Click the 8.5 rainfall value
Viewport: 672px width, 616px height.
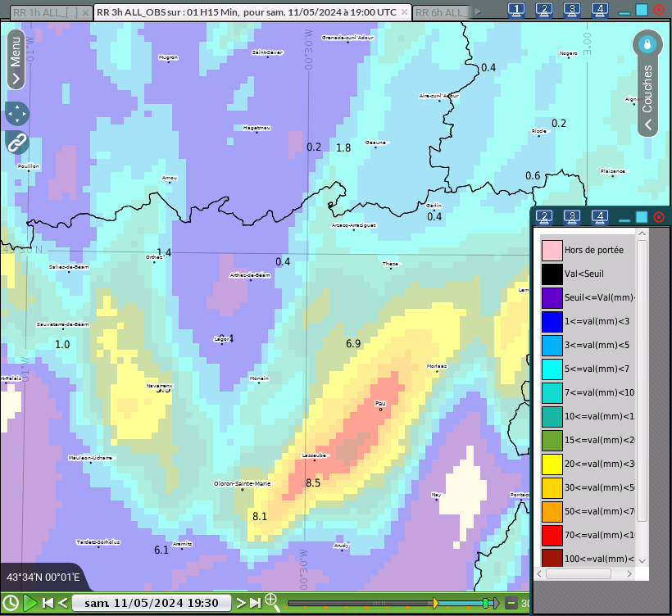[x=313, y=483]
